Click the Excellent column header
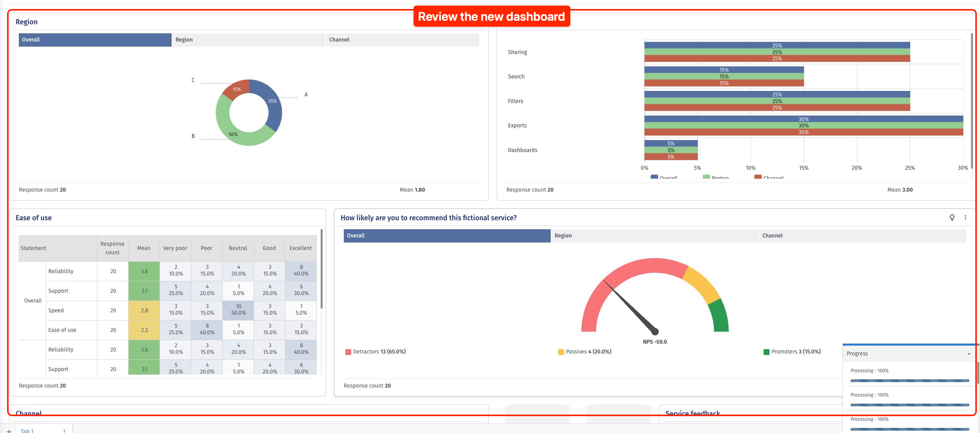 (x=301, y=248)
